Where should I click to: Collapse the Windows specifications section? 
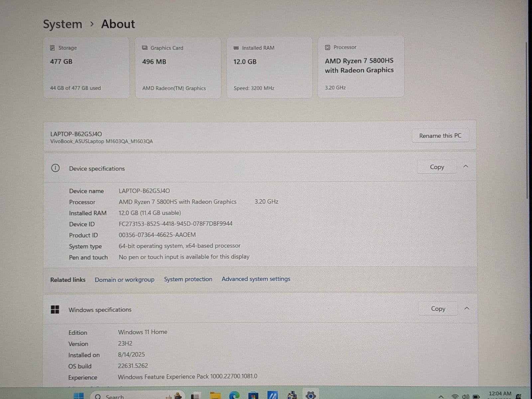466,309
